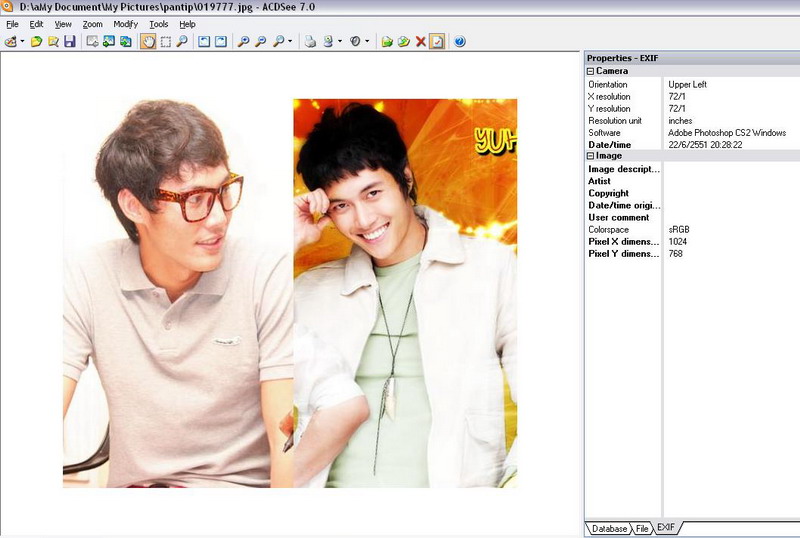Open the Tools menu
800x538 pixels.
[x=159, y=24]
